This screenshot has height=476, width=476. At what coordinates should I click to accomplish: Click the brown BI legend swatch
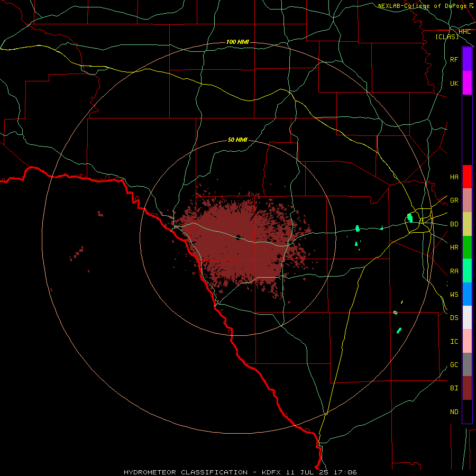coord(467,388)
